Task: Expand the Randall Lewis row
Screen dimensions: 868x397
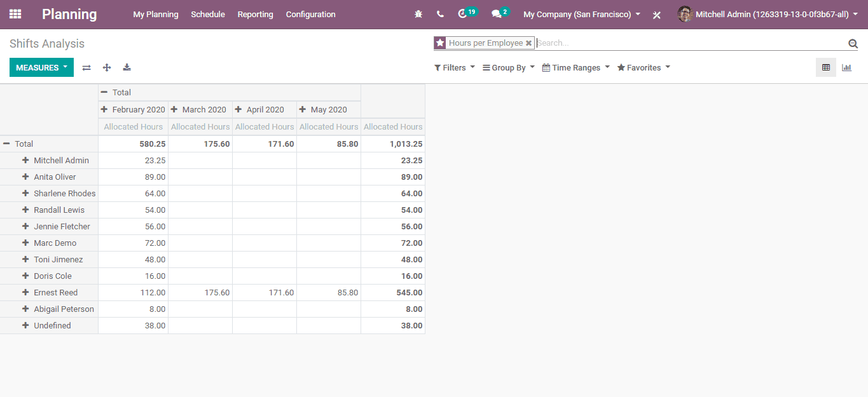Action: 49,210
